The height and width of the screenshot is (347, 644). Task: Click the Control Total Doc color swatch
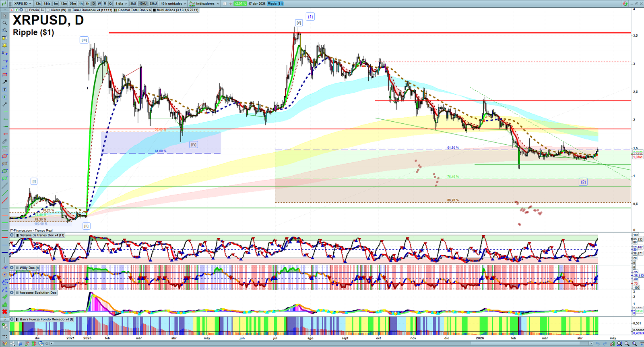tap(116, 10)
